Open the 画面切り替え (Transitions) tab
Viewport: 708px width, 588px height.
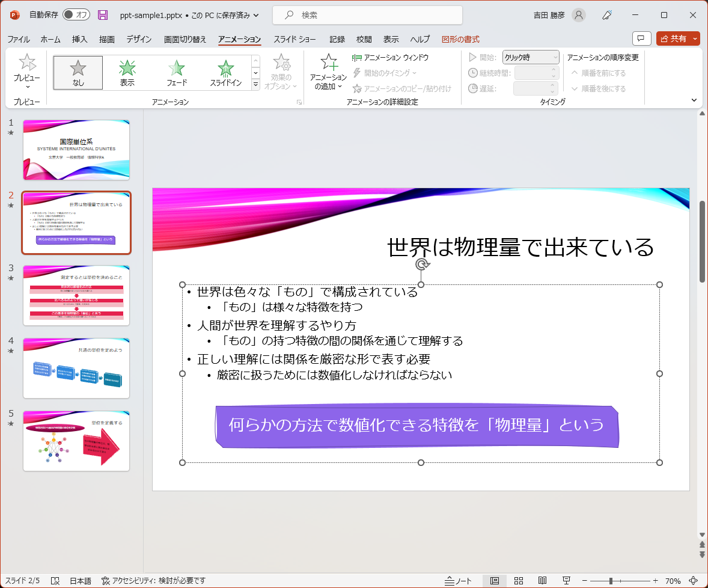click(185, 39)
